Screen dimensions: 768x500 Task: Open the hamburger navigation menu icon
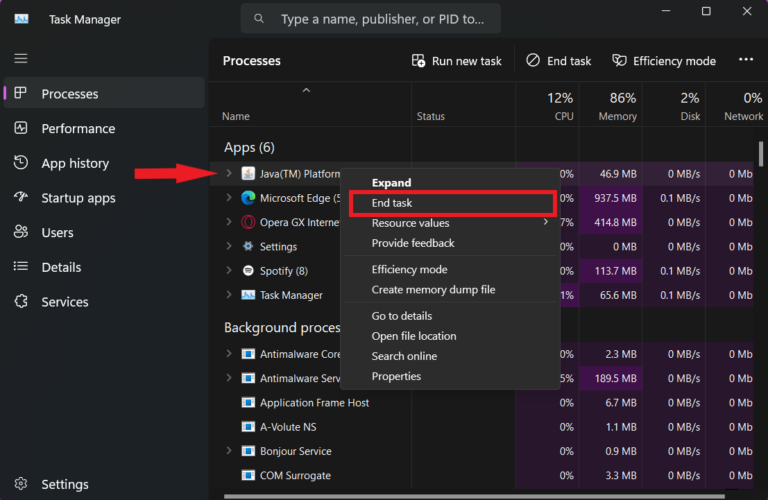[x=21, y=59]
